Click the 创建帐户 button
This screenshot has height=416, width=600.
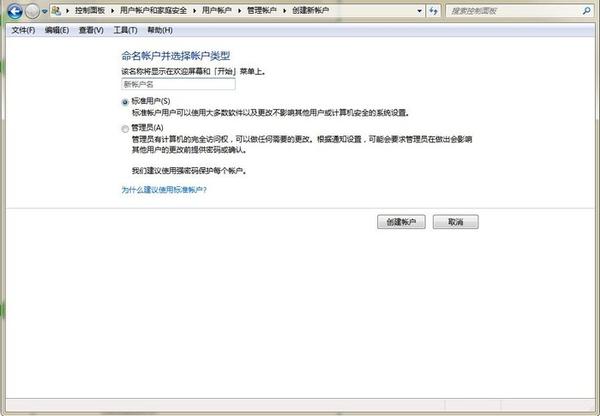(x=401, y=222)
